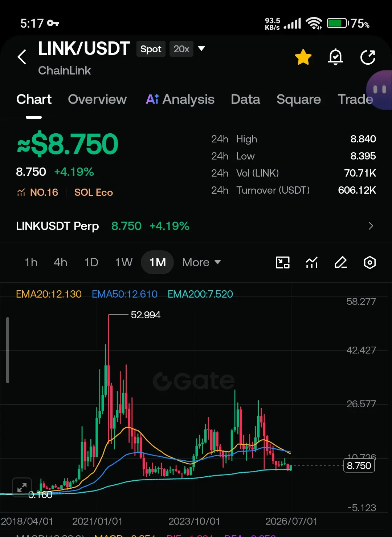Image resolution: width=392 pixels, height=537 pixels.
Task: Tap the current price tag 8.750
Action: point(359,465)
